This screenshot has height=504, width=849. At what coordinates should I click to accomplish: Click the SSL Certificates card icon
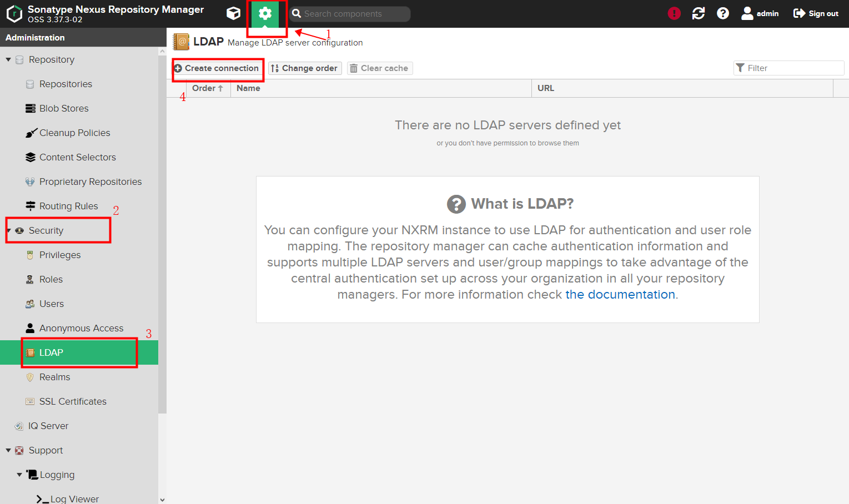point(30,401)
